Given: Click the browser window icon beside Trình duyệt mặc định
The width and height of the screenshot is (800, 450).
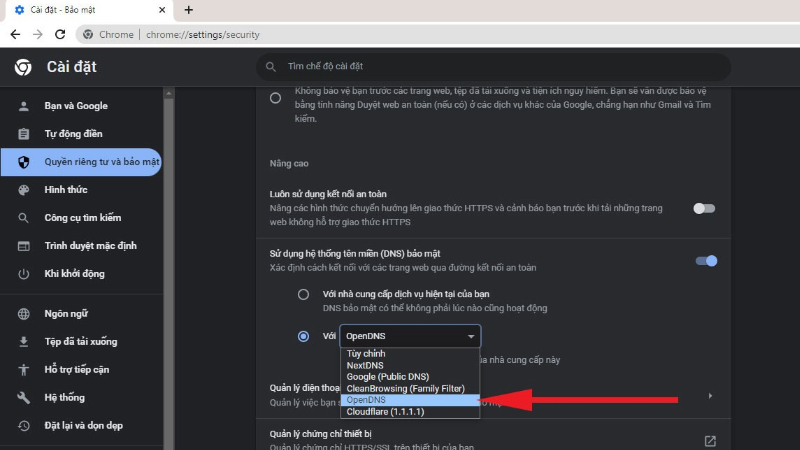Looking at the screenshot, I should click(23, 246).
